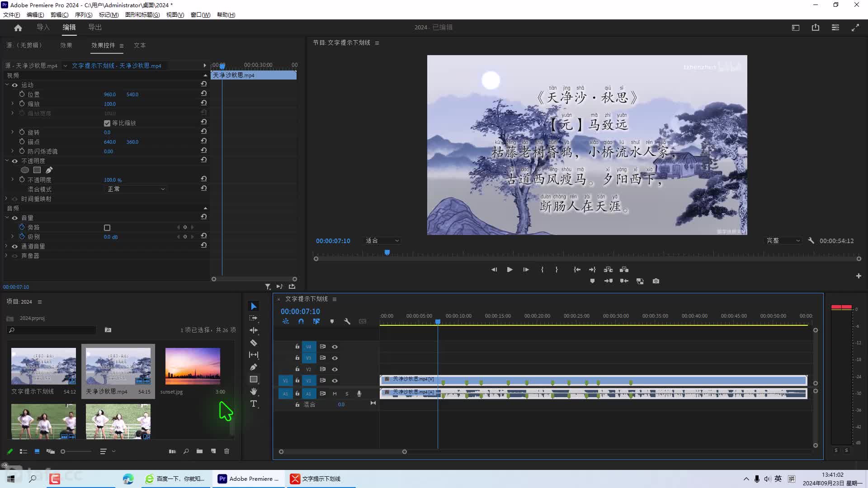Toggle animation stopwatch for 位置

pyautogui.click(x=22, y=94)
